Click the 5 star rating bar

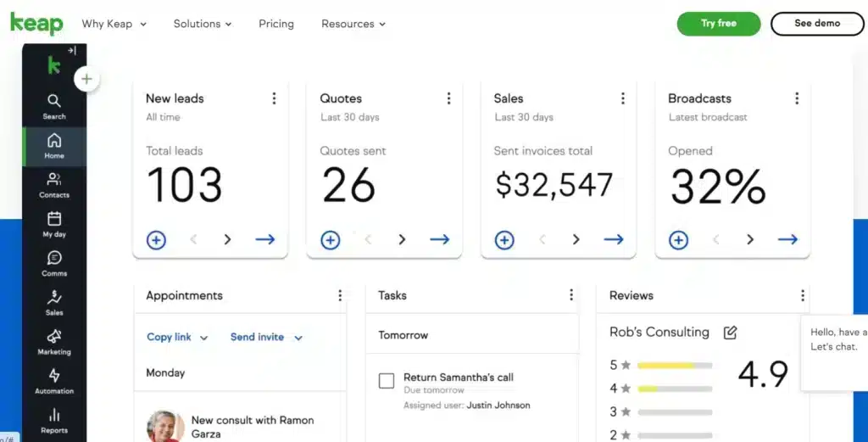pos(675,366)
